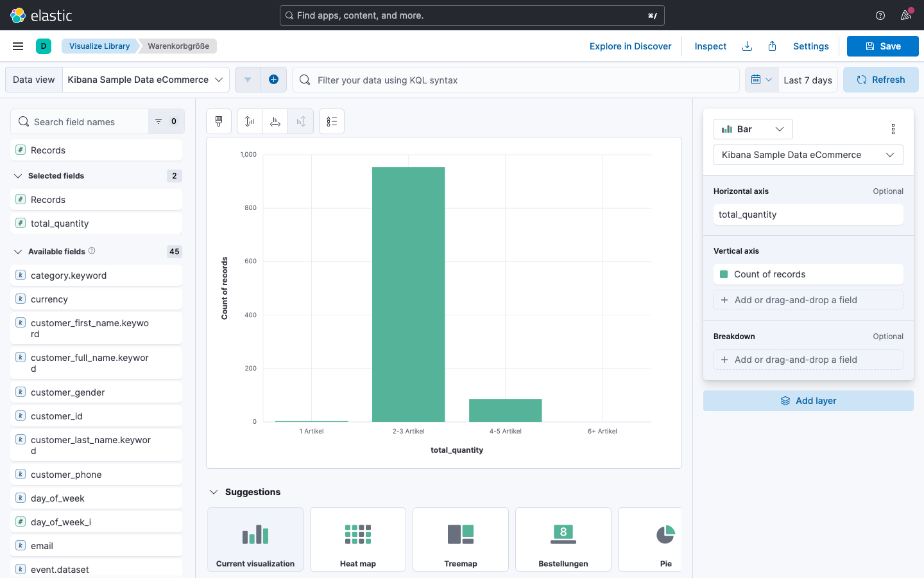Open the visual options brush icon
The width and height of the screenshot is (924, 578).
pos(219,121)
